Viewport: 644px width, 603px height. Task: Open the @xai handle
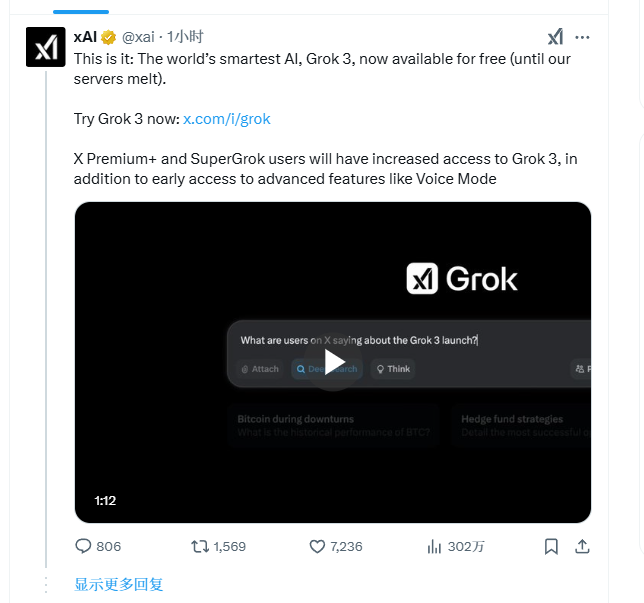tap(138, 37)
